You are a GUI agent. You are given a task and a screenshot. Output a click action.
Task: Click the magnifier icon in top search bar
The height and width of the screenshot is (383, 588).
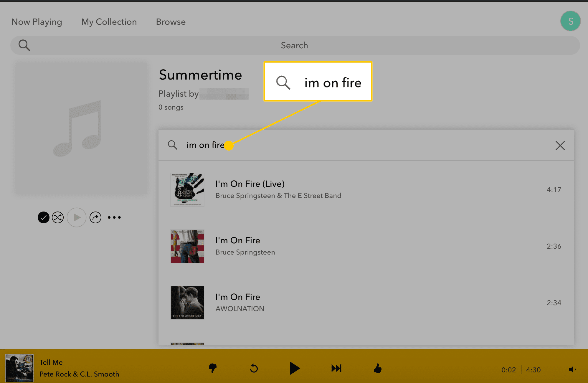24,45
